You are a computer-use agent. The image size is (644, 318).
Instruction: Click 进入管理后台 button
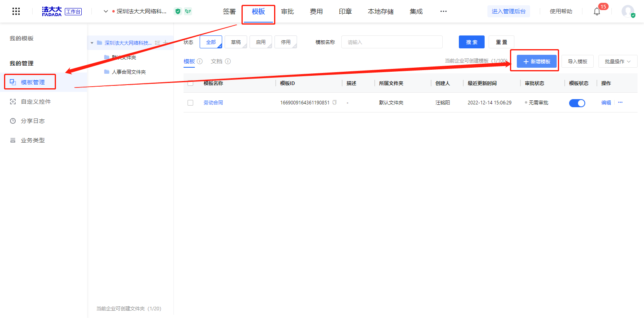[x=509, y=11]
